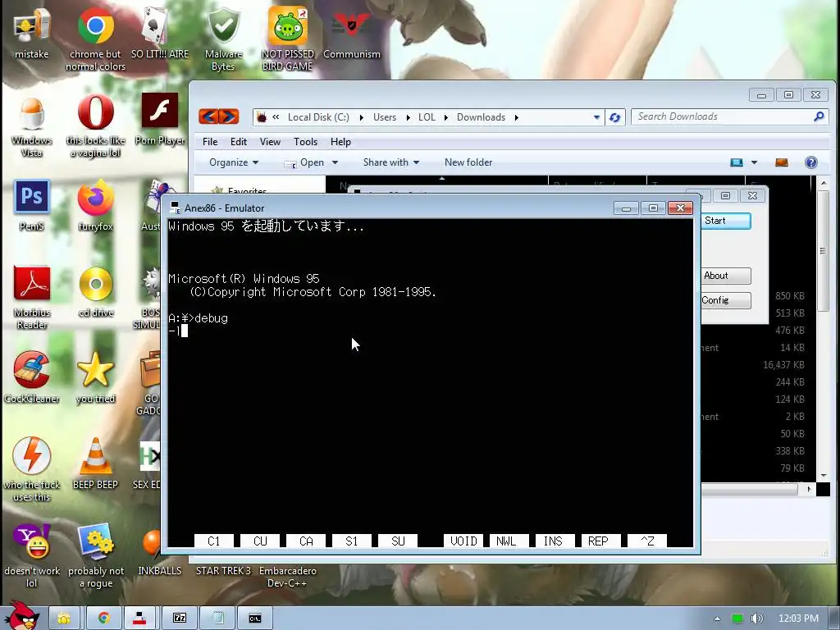840x630 pixels.
Task: Click the Explorer vertical scrollbar thumb
Action: [824, 250]
